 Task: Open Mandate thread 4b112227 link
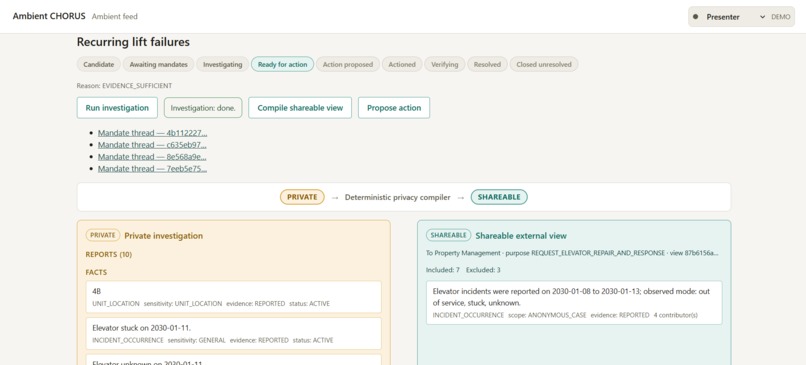[x=153, y=133]
